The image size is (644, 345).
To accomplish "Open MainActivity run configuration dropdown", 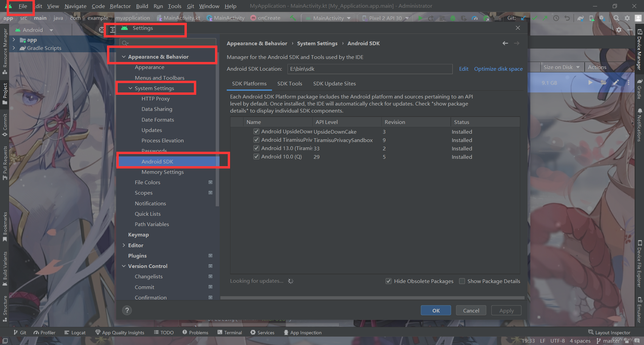I will coord(328,18).
